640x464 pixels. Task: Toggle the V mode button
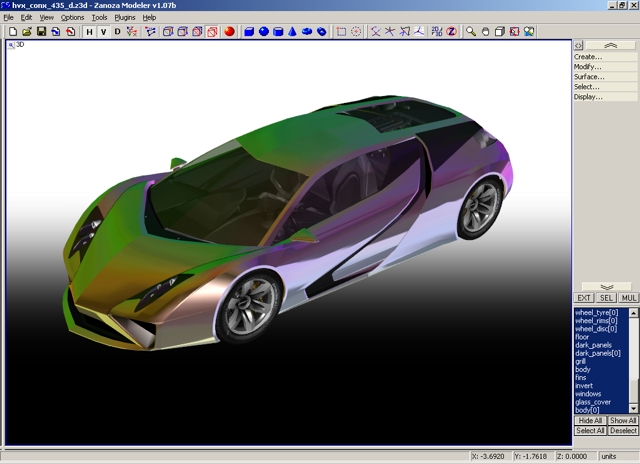coord(103,31)
